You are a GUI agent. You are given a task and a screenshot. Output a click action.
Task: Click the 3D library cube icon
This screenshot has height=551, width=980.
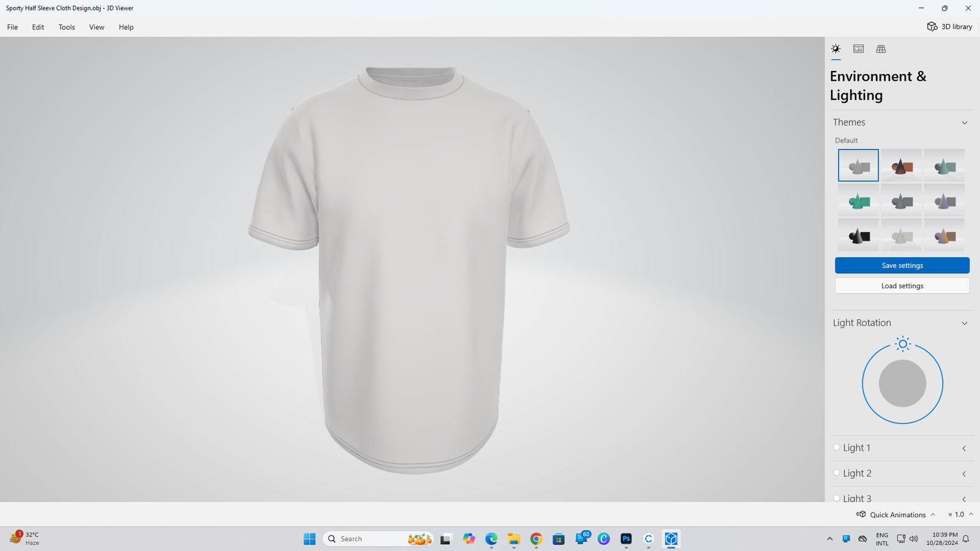pyautogui.click(x=932, y=27)
